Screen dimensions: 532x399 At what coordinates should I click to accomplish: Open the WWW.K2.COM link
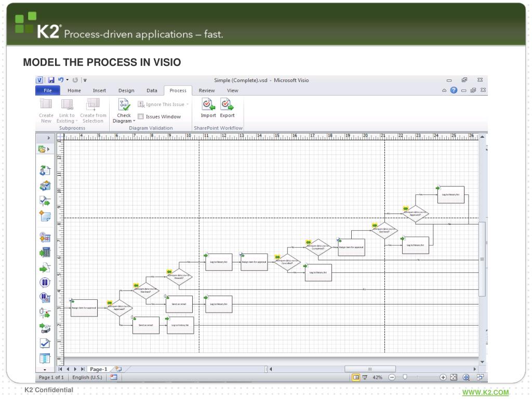pyautogui.click(x=486, y=393)
